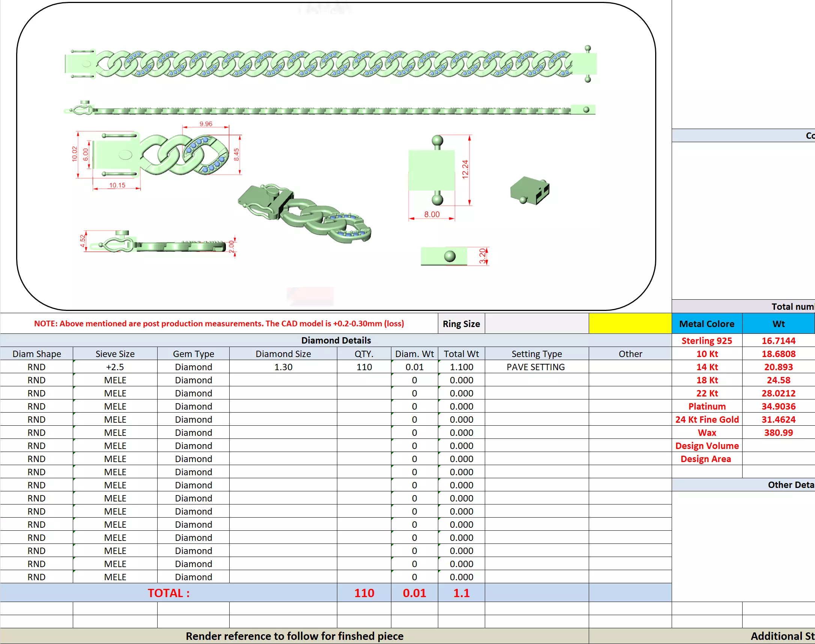This screenshot has width=815, height=644.
Task: Select the Wax weight 380.99 cell
Action: coord(778,432)
